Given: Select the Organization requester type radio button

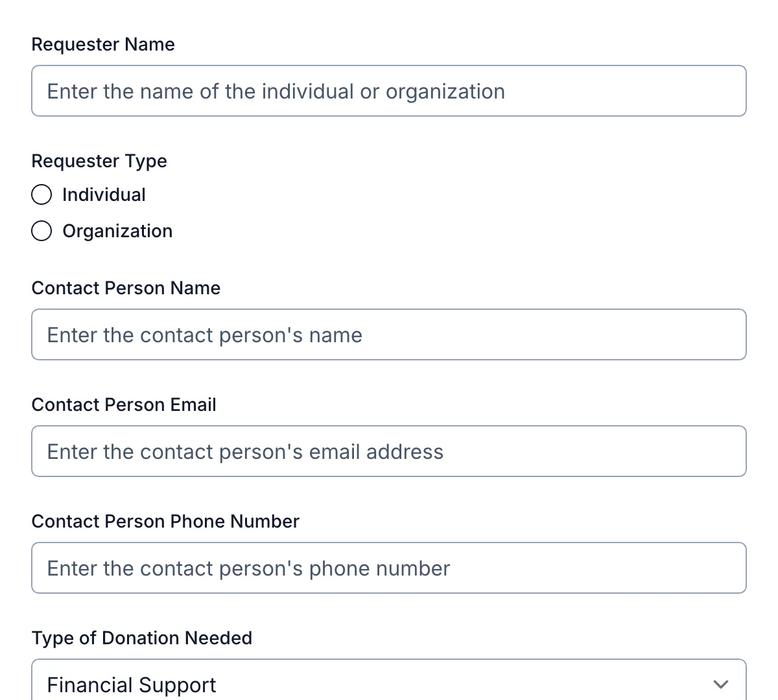Looking at the screenshot, I should coord(41,231).
